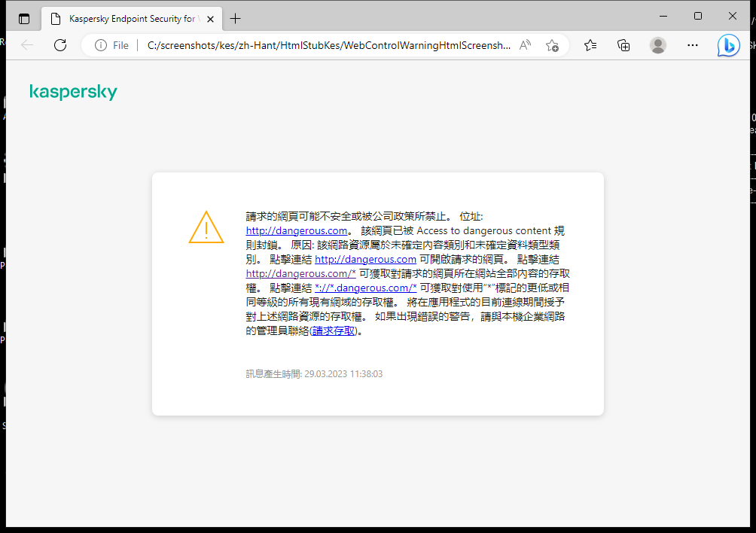Click inside the address bar
Screen dimensions: 756x533
pos(301,45)
